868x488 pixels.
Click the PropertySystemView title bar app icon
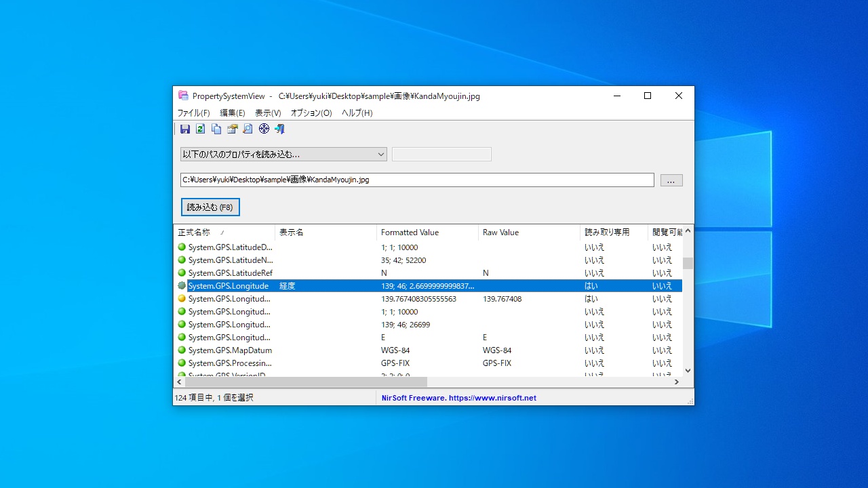183,96
